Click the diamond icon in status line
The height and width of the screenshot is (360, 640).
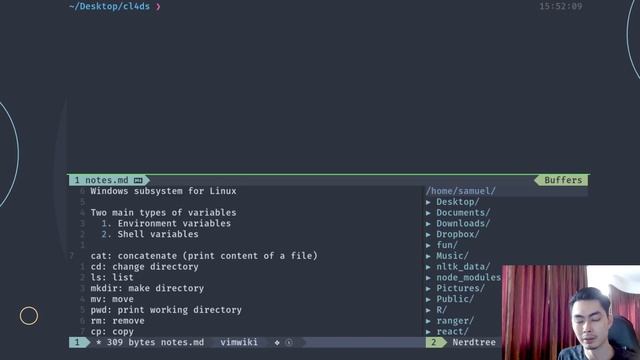point(277,342)
